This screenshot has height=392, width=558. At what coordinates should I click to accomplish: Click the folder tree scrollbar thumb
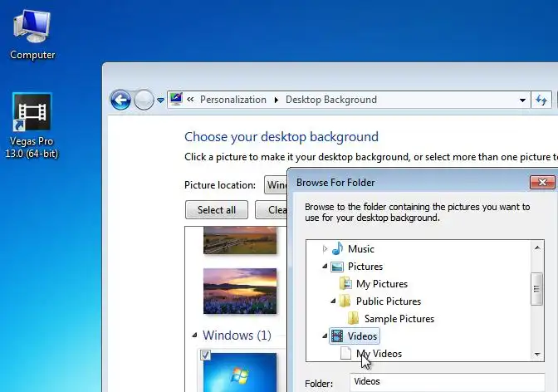tap(536, 289)
